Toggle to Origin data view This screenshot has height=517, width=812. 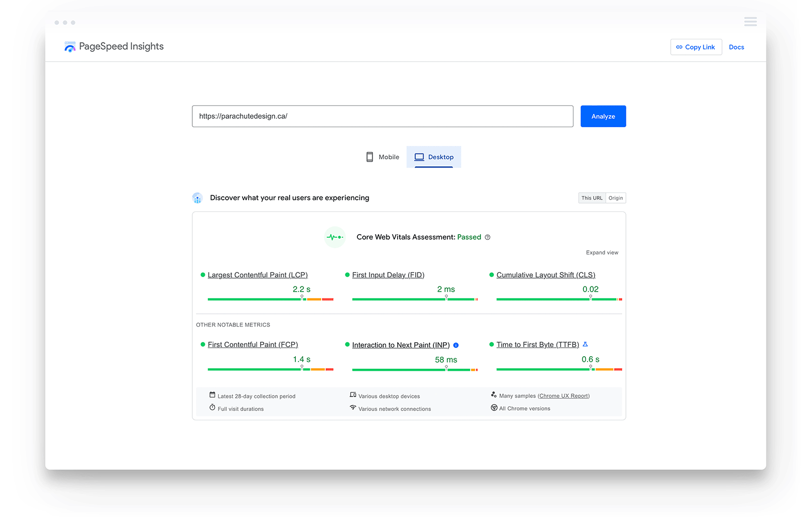615,198
